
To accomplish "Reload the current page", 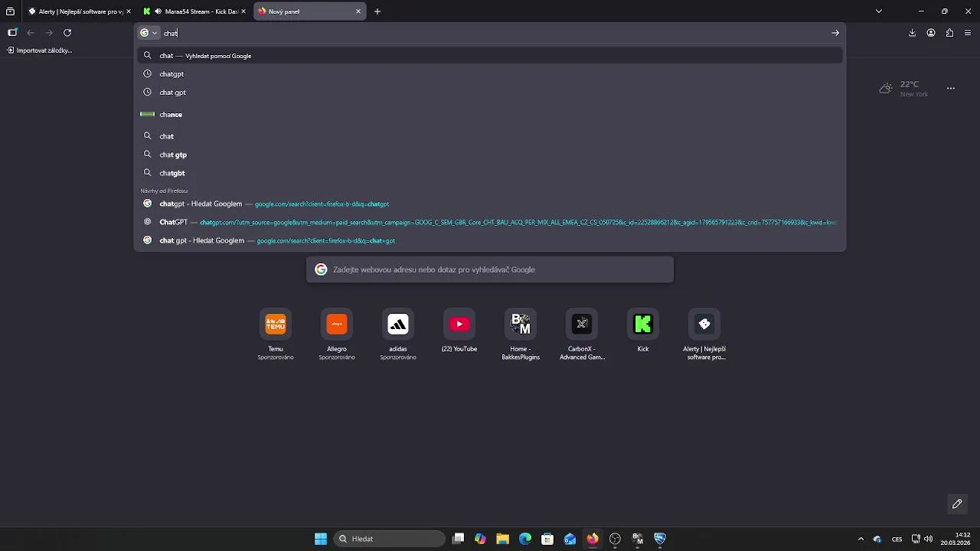I will (67, 33).
